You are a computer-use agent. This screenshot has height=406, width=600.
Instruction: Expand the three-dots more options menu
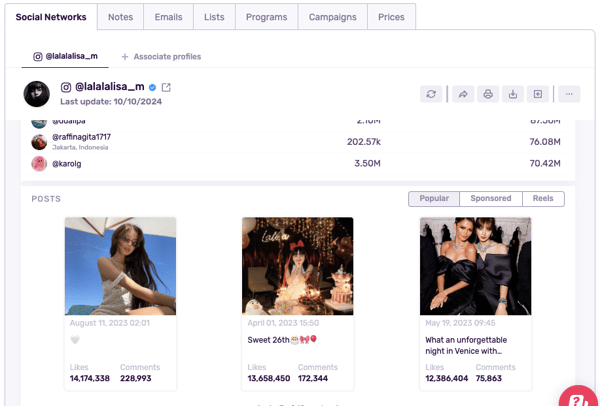tap(569, 94)
